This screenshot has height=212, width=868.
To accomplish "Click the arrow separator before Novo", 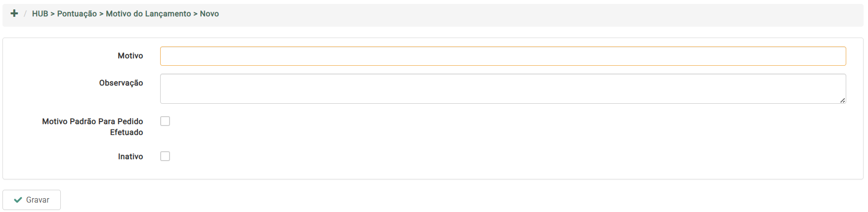I will tap(195, 14).
